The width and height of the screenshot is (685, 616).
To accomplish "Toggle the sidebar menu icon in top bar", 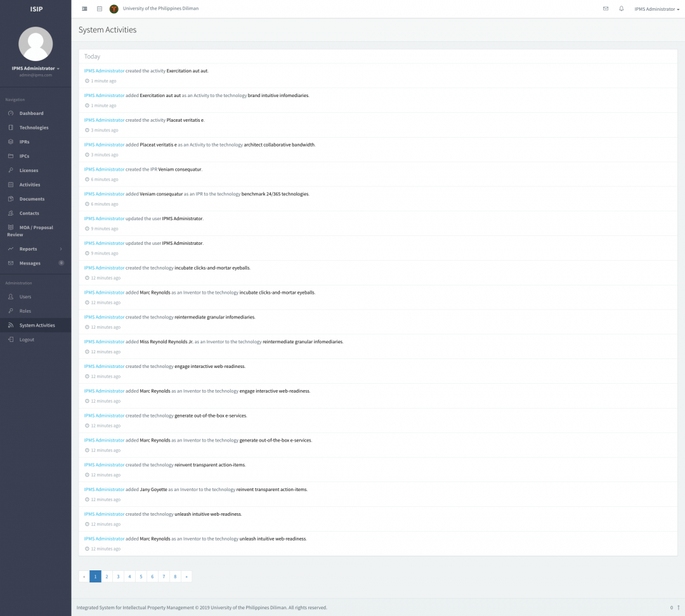I will (84, 9).
